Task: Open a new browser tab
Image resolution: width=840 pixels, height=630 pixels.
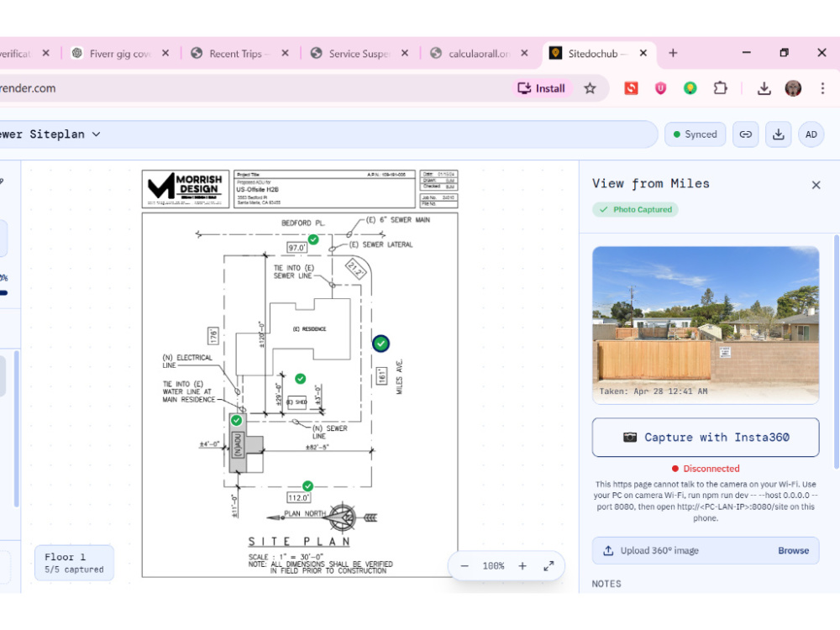Action: 673,53
